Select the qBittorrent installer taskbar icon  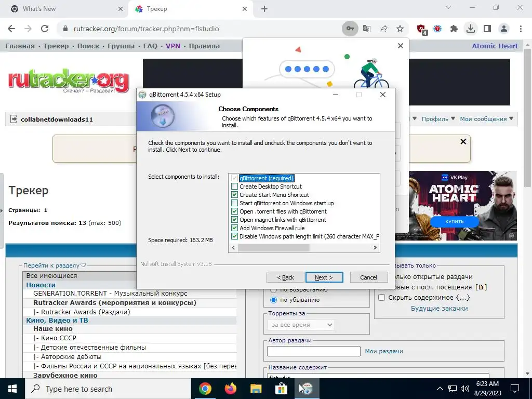[x=307, y=389]
